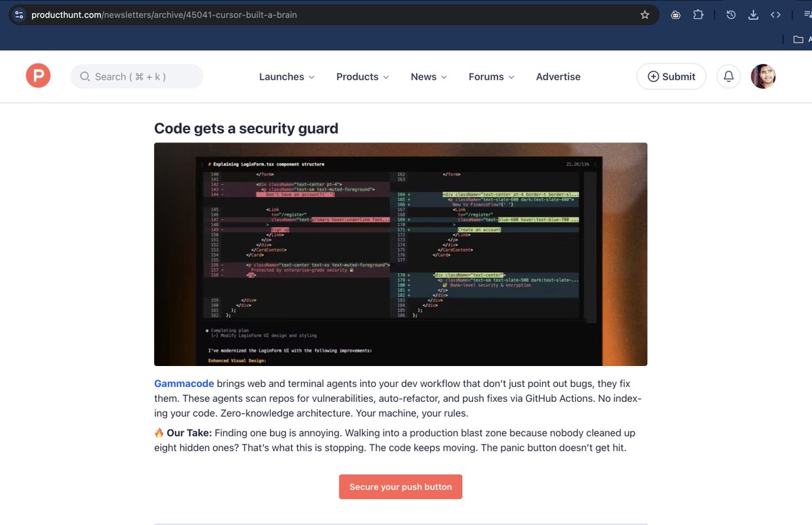
Task: Click the site info icon in address bar
Action: point(20,15)
